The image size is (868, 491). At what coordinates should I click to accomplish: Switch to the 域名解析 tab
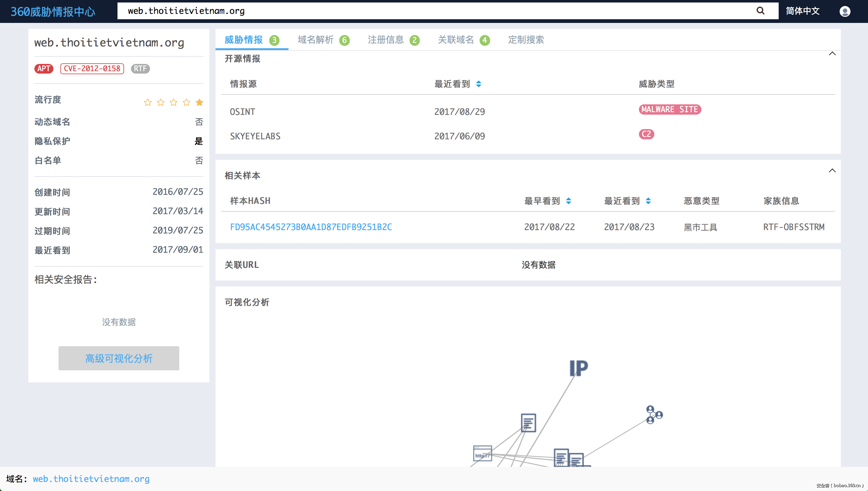(315, 40)
